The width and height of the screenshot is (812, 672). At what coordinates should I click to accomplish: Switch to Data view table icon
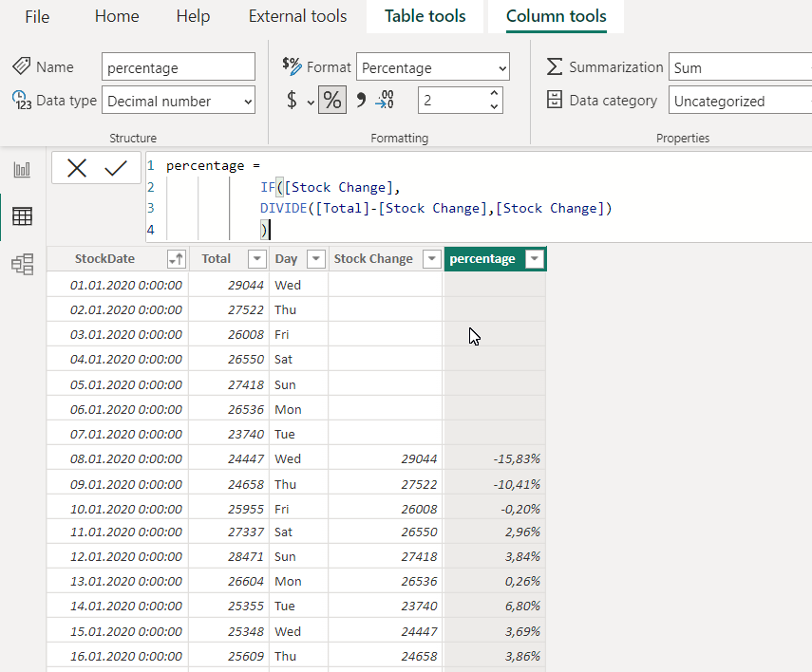22,216
